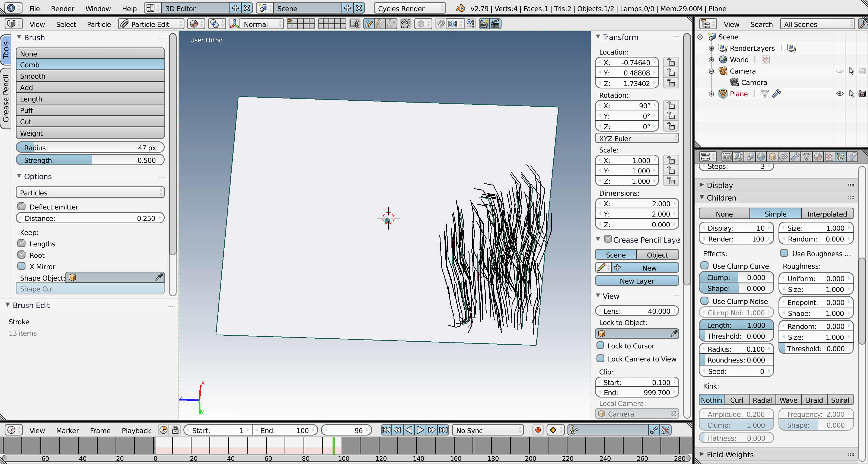This screenshot has height=464, width=868.
Task: Enable Tip particle select mode
Action: [x=391, y=24]
